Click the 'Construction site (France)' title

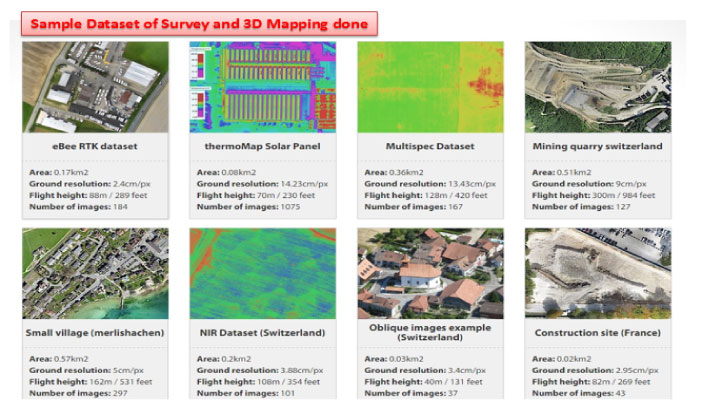598,333
